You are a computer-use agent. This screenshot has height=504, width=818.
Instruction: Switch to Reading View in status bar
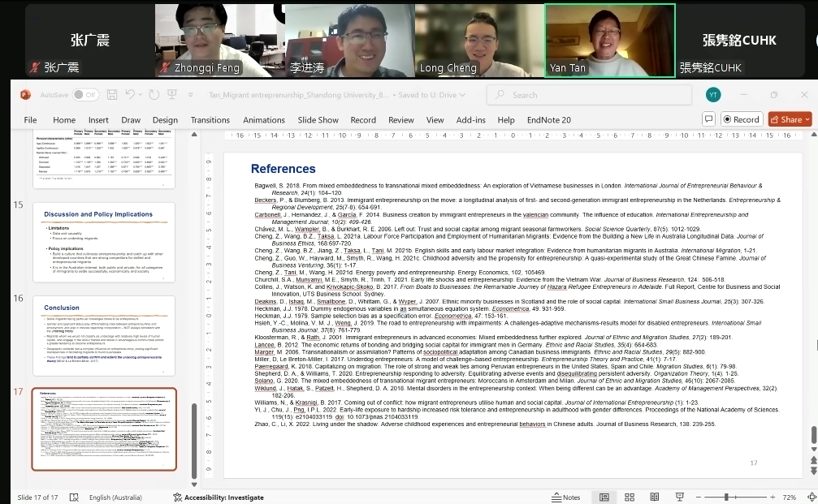[649, 497]
